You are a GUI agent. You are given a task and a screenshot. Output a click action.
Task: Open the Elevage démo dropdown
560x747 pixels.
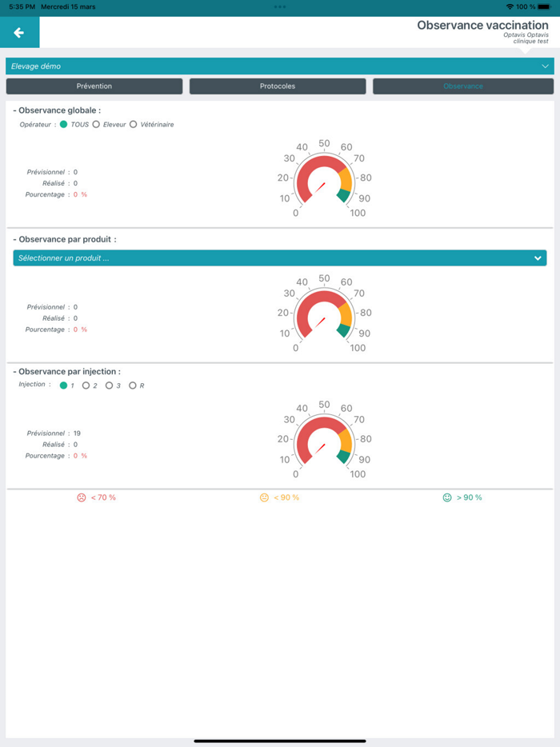[x=280, y=66]
